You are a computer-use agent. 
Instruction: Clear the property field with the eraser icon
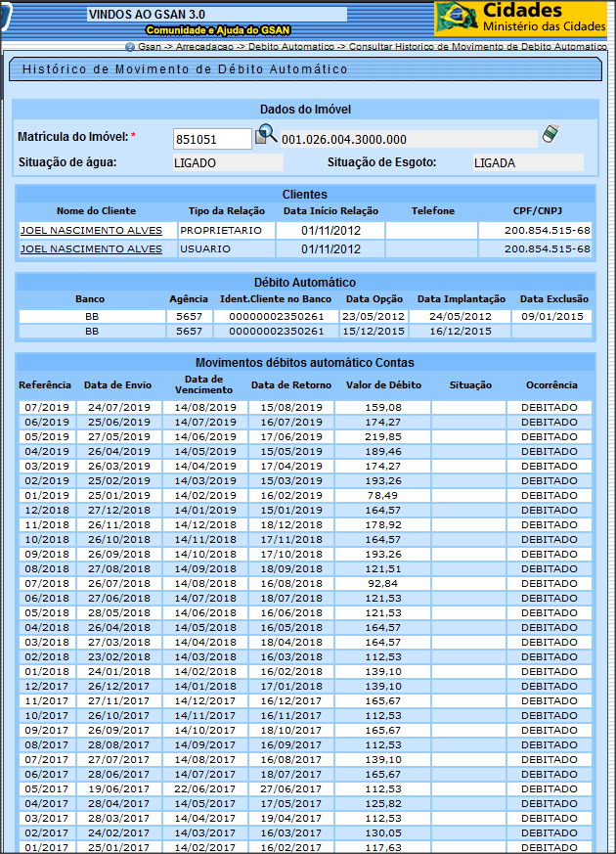click(550, 134)
